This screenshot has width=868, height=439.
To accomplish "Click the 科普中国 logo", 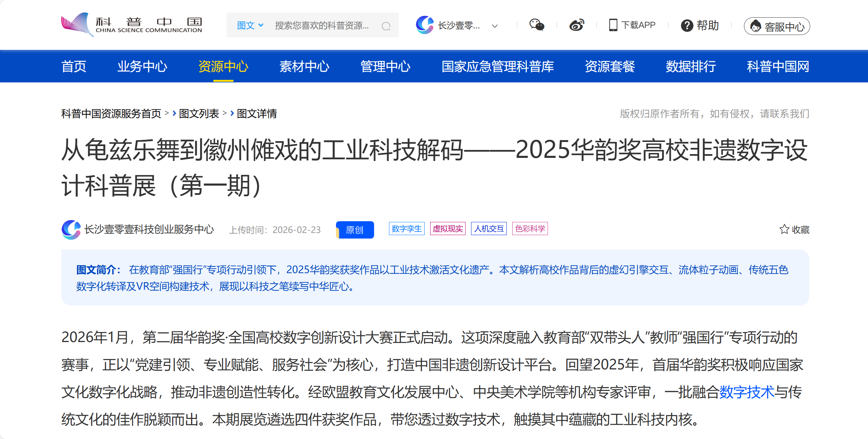I will point(131,24).
